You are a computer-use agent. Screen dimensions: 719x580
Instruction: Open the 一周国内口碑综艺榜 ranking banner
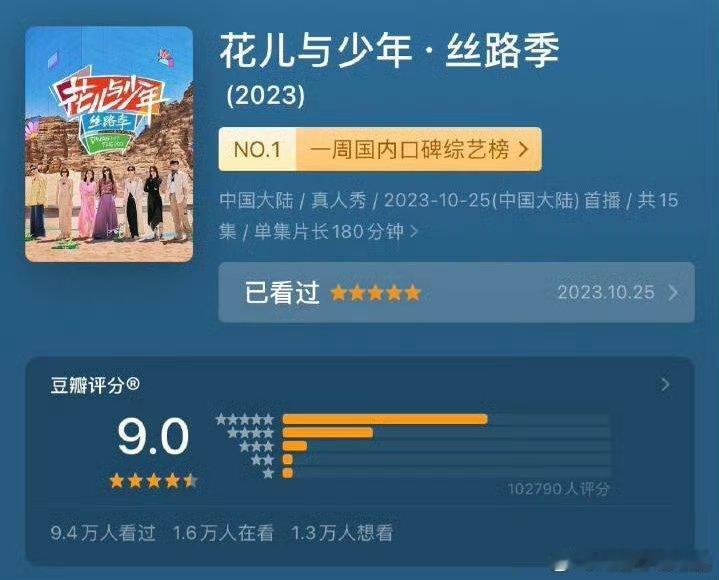380,149
